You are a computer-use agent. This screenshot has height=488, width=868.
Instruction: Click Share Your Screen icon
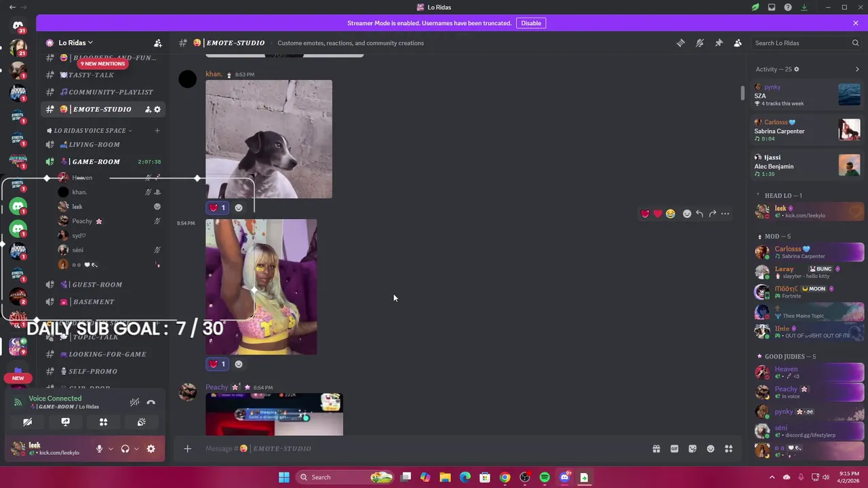point(65,422)
